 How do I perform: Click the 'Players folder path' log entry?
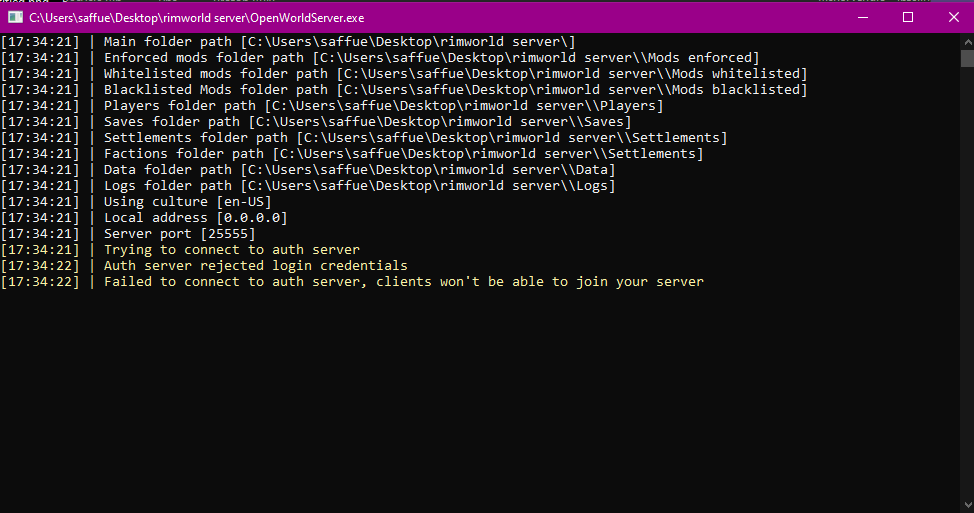pyautogui.click(x=383, y=106)
